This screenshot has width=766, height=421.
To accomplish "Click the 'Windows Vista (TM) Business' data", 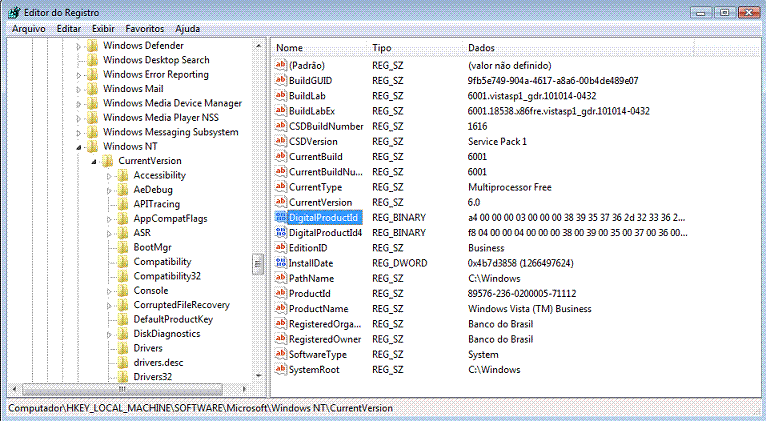I will tap(530, 309).
